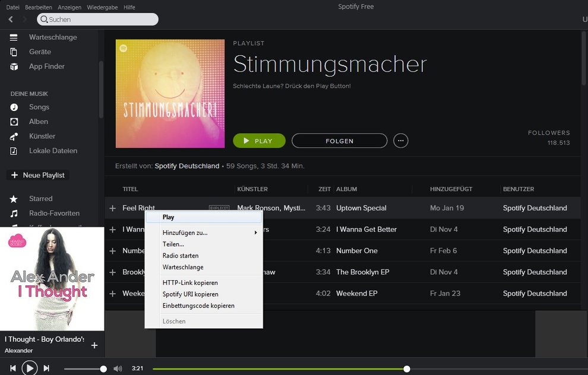Image resolution: width=588 pixels, height=375 pixels.
Task: Follow playlist with FOLGEN button
Action: pyautogui.click(x=339, y=141)
